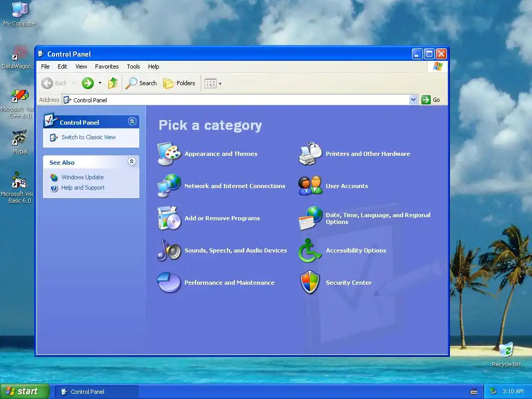This screenshot has width=532, height=399.
Task: Click Network and Internet Connections label
Action: 235,186
